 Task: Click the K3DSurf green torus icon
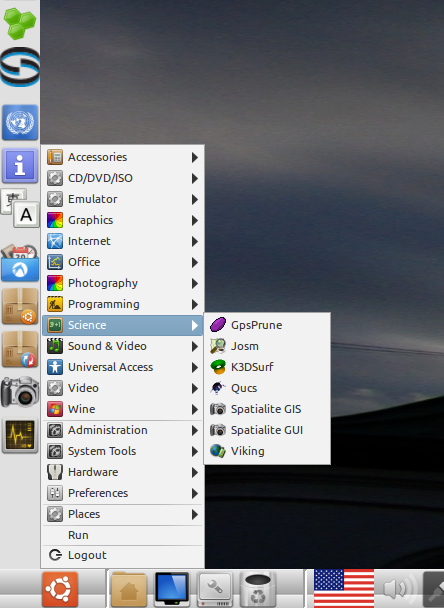[218, 367]
